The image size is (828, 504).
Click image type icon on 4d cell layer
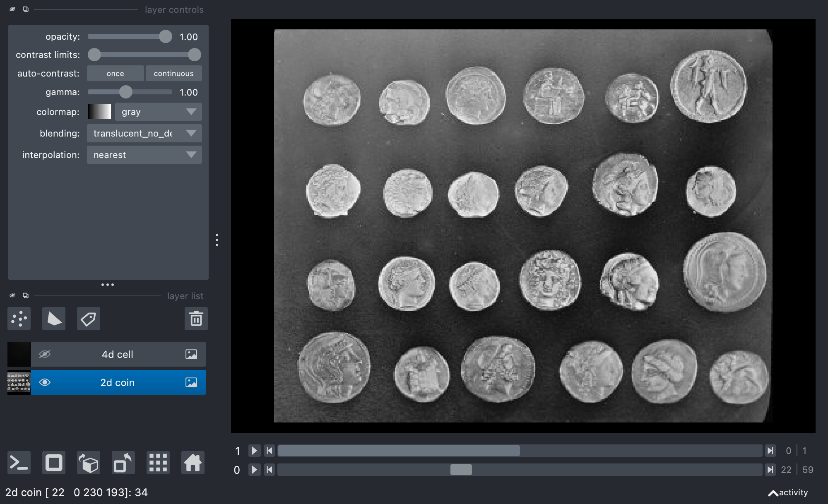(191, 354)
